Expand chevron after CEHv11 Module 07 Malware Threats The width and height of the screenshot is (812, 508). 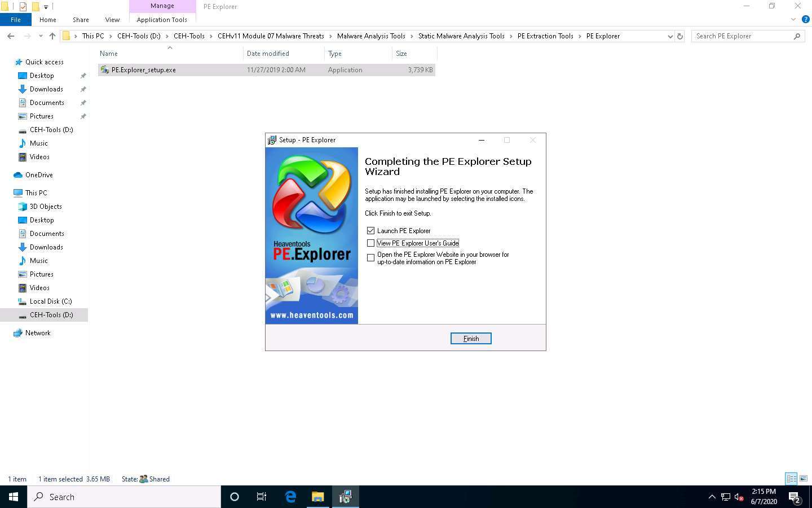(330, 36)
